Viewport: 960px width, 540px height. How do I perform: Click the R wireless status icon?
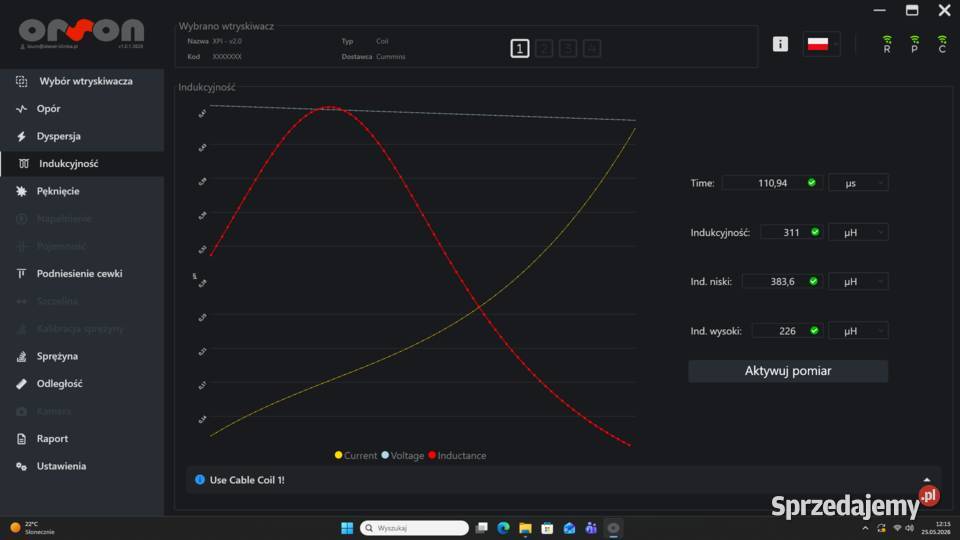[887, 44]
